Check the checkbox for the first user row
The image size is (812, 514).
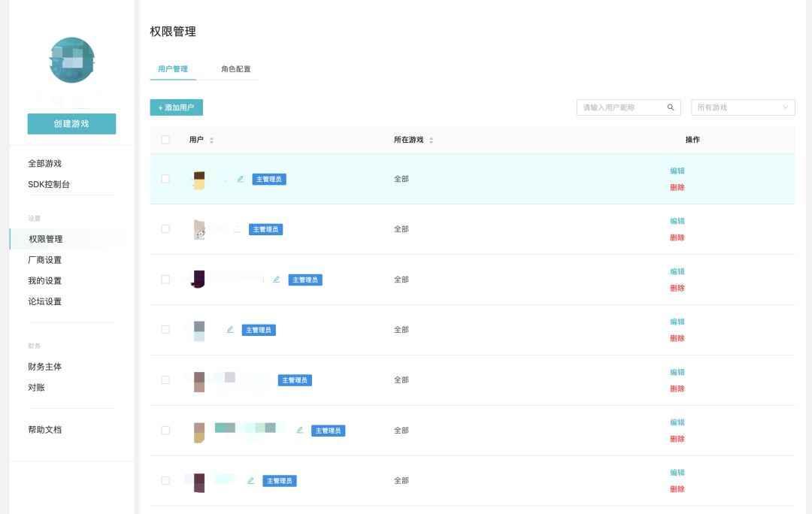click(x=165, y=179)
